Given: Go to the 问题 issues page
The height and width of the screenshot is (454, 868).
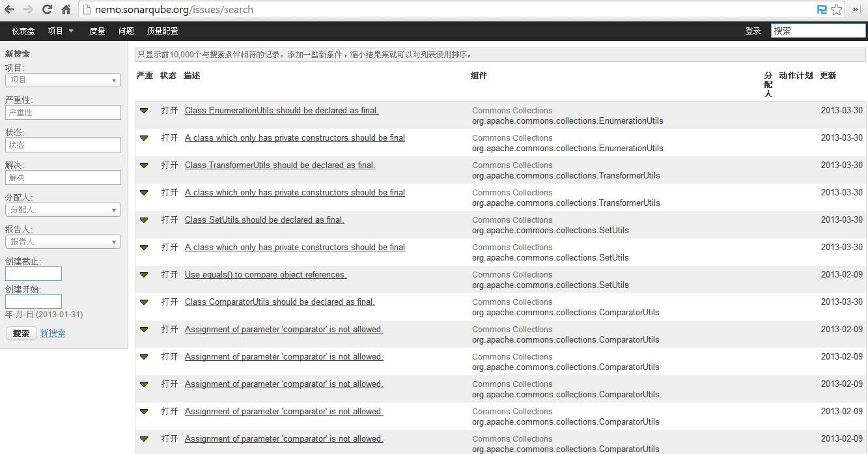Looking at the screenshot, I should 126,31.
